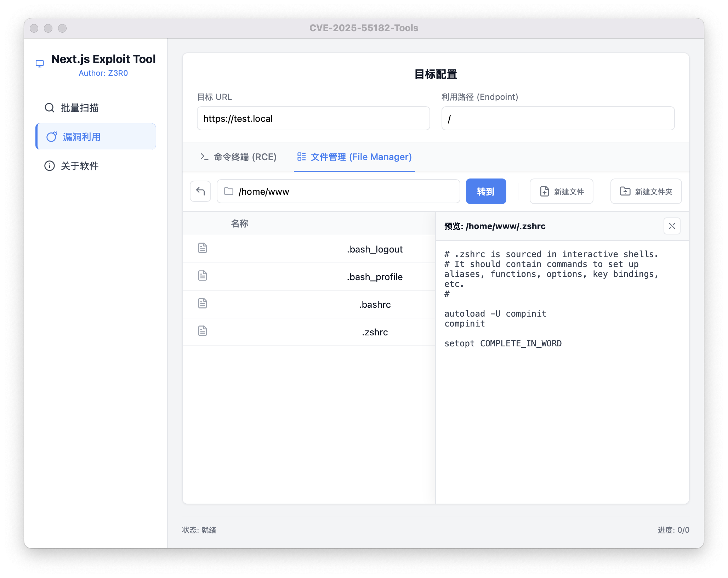Click the file icon next to .bash_profile
Screen dimensions: 728x578
(x=203, y=276)
